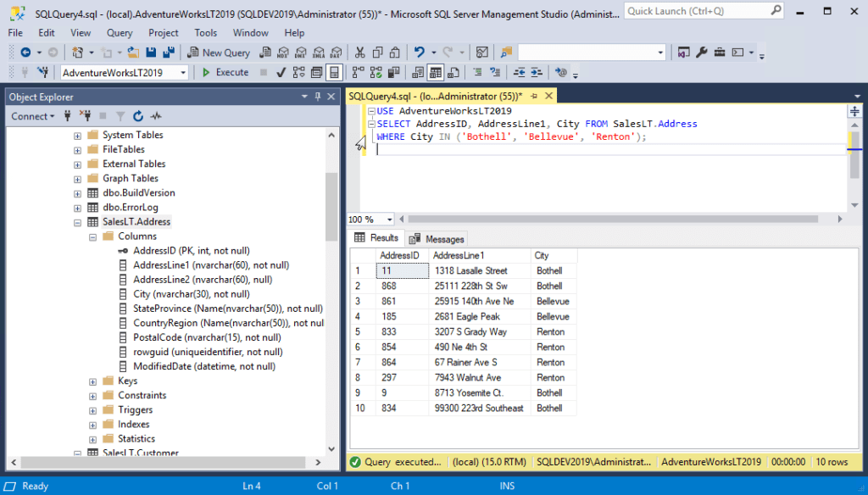Open the AdventureWorksLT2019 database dropdown

point(183,73)
